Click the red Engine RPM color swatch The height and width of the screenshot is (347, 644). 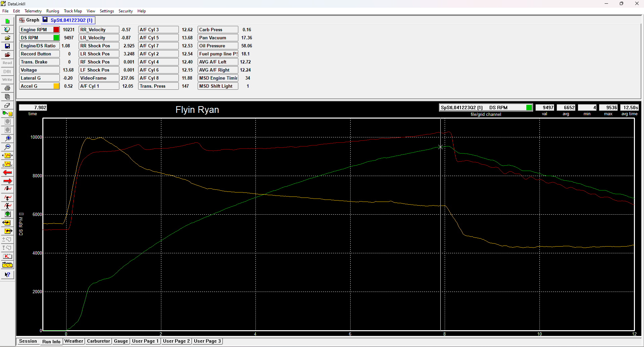(56, 30)
